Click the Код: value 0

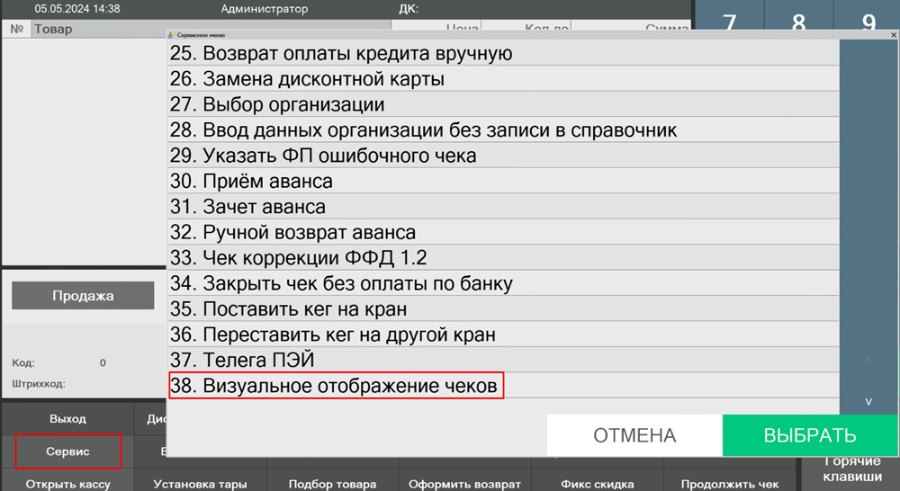(103, 362)
